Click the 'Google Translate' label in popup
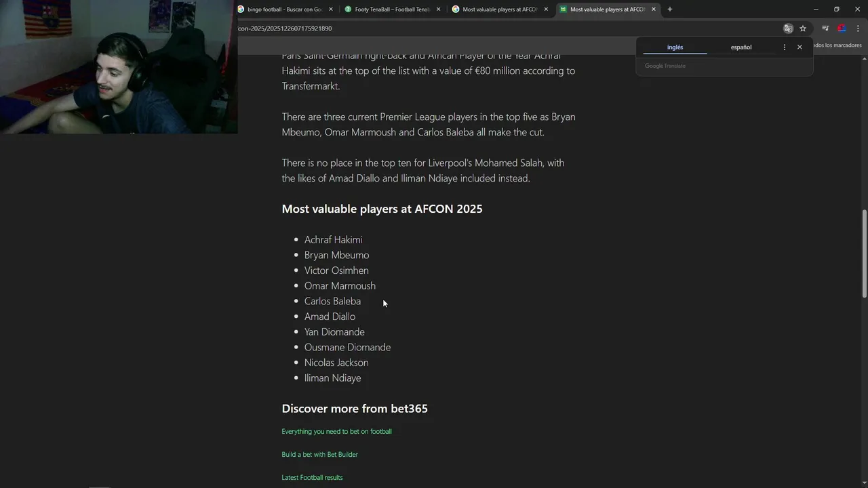868x488 pixels. [x=665, y=66]
